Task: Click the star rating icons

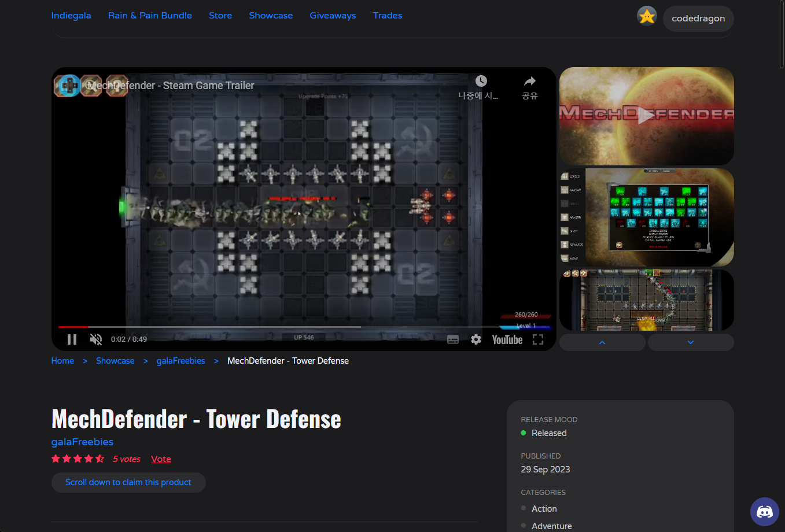Action: point(78,459)
